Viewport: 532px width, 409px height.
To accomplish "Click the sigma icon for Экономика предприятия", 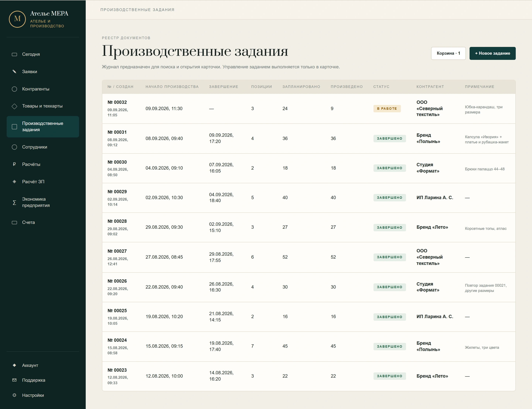I will point(14,202).
